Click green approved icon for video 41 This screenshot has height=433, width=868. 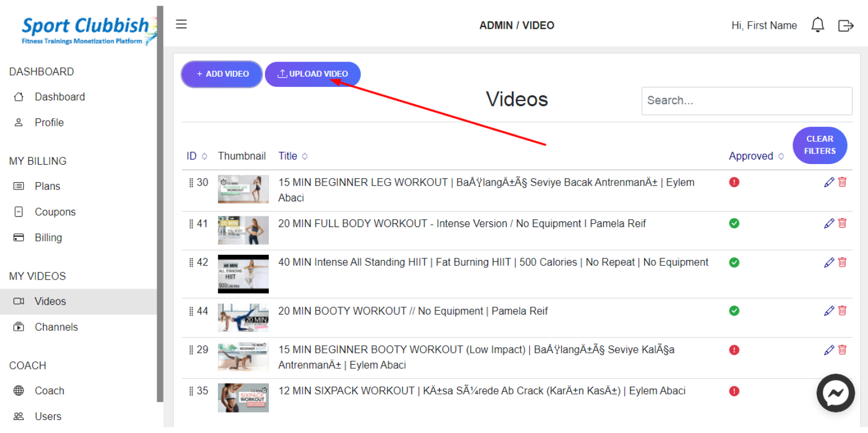pos(734,223)
